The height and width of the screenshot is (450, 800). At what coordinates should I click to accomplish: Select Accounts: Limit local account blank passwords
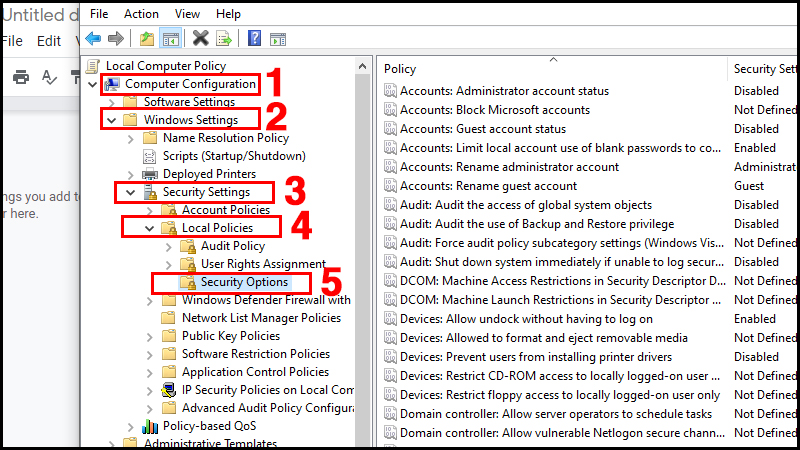click(x=560, y=148)
